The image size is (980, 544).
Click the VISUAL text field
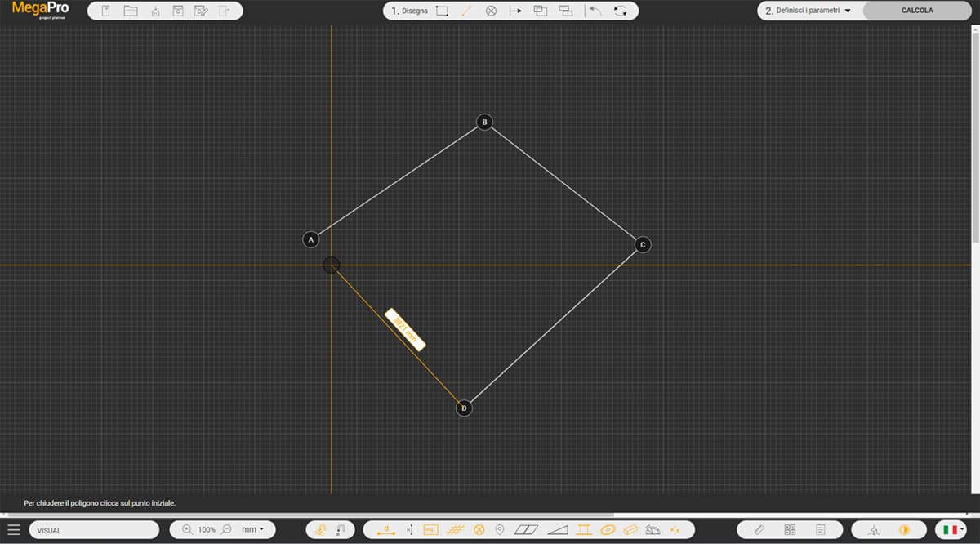point(94,529)
